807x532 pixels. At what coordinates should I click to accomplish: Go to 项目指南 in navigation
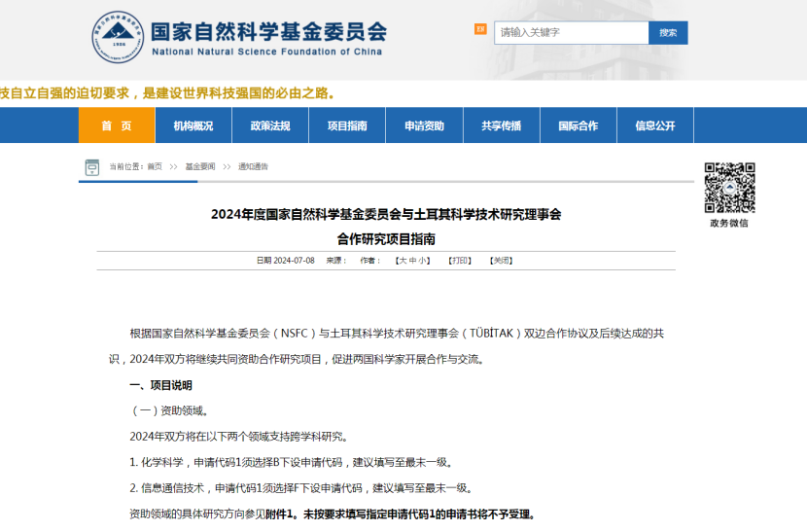click(347, 125)
